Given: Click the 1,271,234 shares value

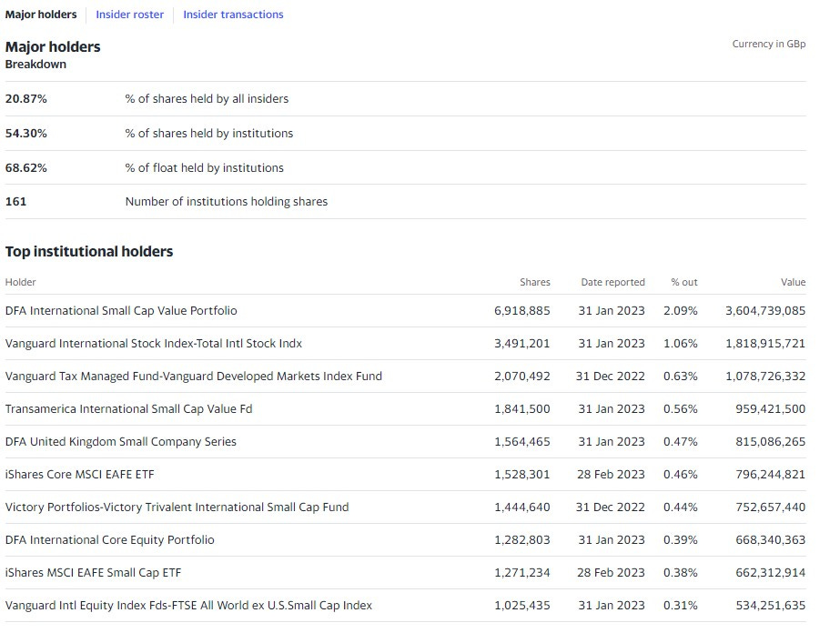Looking at the screenshot, I should 521,572.
